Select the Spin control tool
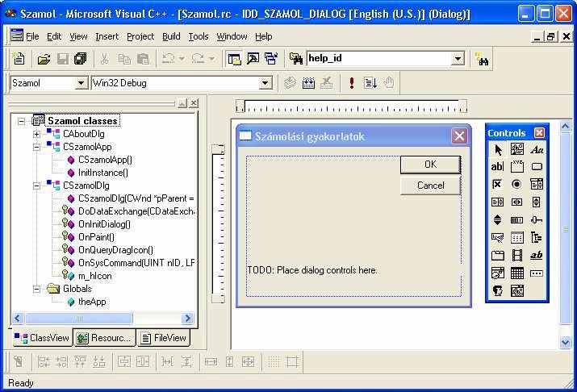 [498, 220]
